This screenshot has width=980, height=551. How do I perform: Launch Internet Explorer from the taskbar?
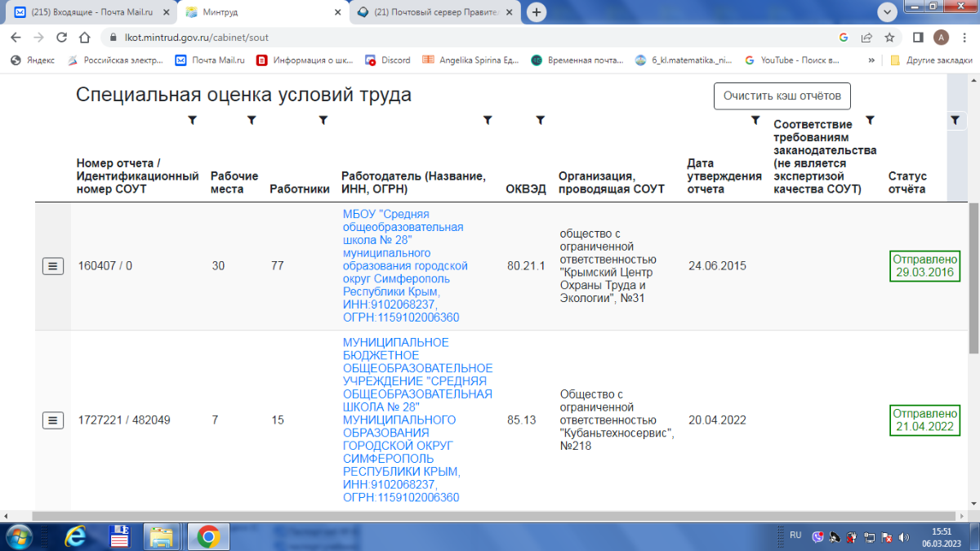click(x=77, y=536)
